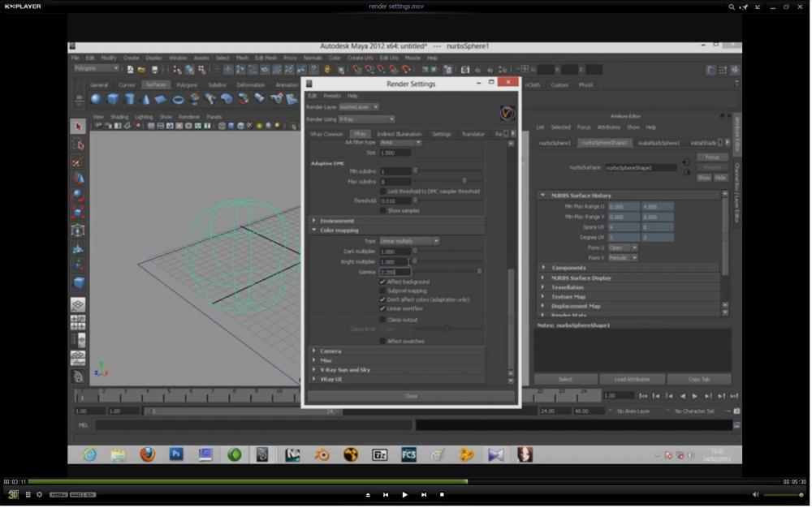Viewport: 812px width, 508px height.
Task: Select the Polygons shelf tab
Action: 187,85
